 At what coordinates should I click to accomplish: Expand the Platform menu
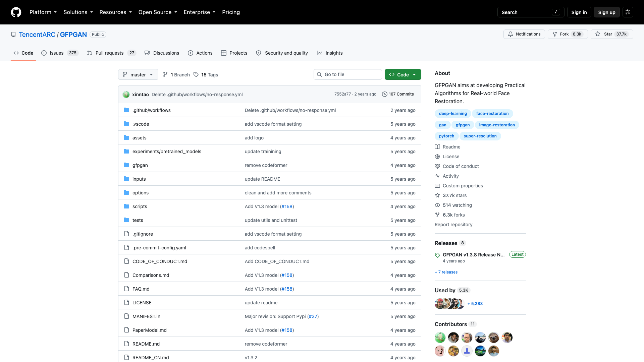pyautogui.click(x=43, y=12)
